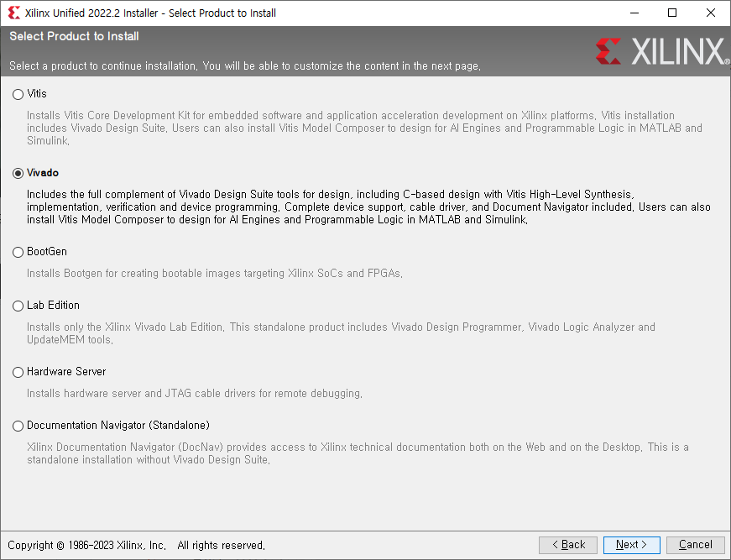This screenshot has width=731, height=560.
Task: Select Documentation Navigator (Standalone) option
Action: tap(18, 426)
